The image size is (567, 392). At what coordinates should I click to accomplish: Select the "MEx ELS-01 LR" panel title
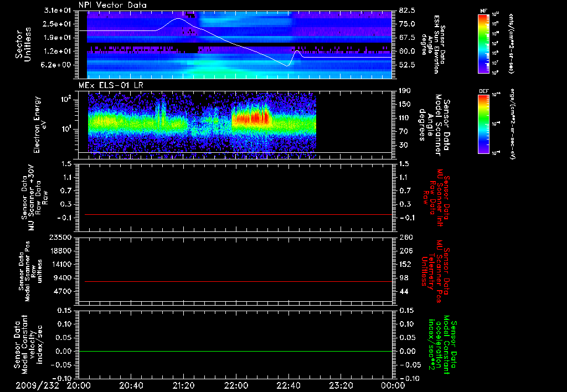tap(111, 85)
